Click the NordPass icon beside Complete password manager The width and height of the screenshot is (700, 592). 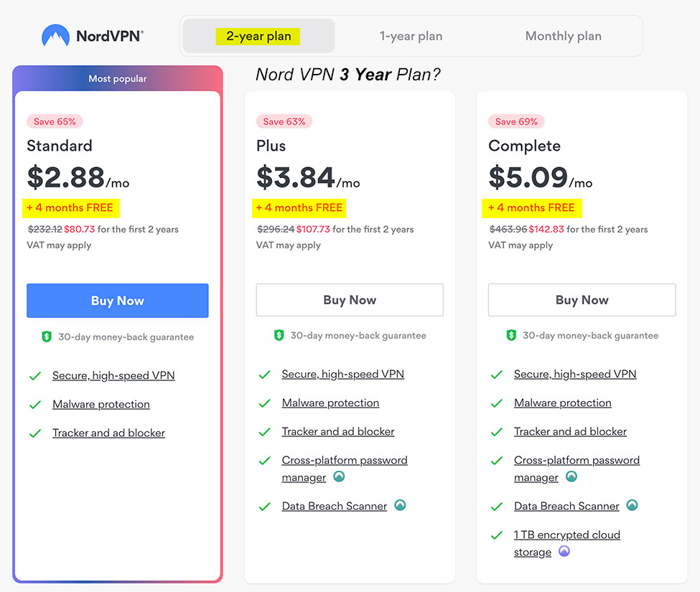click(571, 476)
